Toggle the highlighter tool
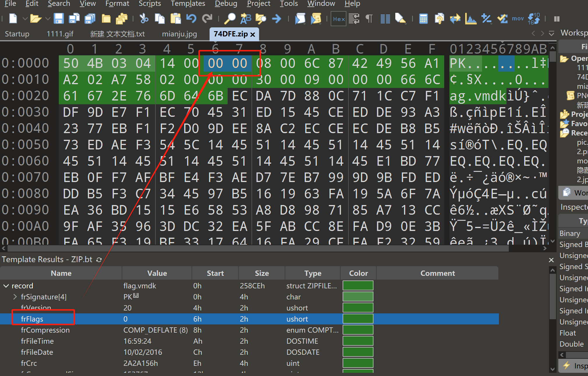The width and height of the screenshot is (588, 376). [401, 19]
